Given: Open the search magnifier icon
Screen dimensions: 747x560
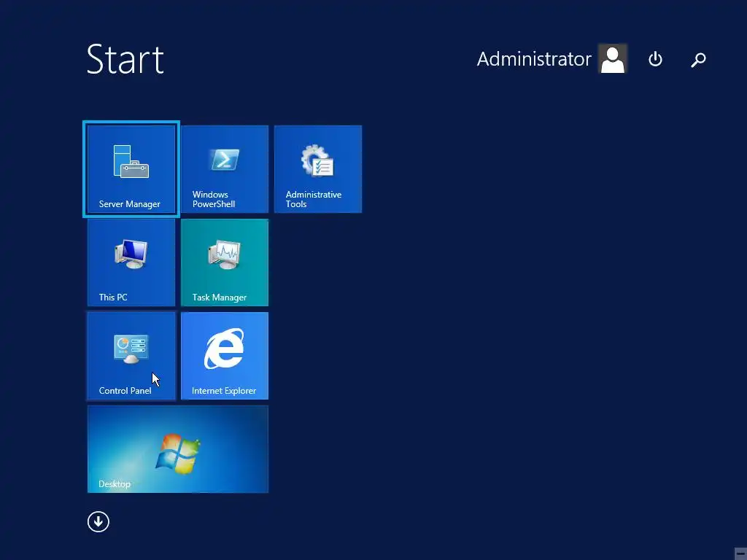Looking at the screenshot, I should [698, 60].
